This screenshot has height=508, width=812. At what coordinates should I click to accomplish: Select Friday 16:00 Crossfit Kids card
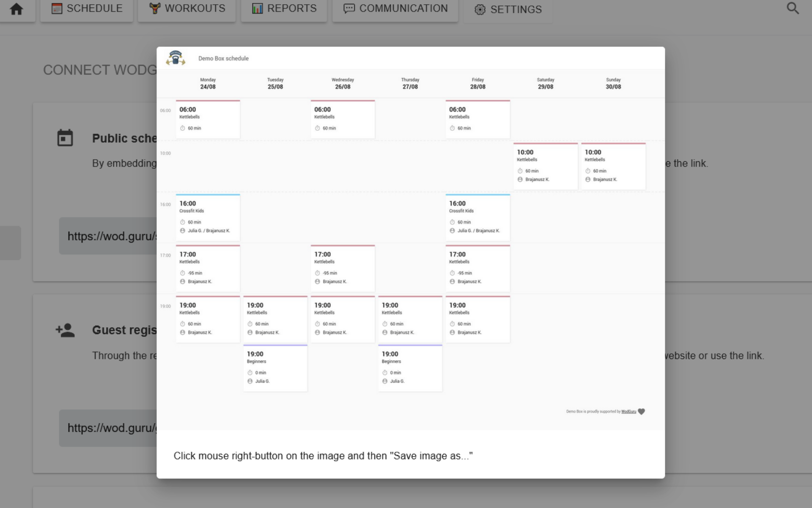(x=477, y=217)
